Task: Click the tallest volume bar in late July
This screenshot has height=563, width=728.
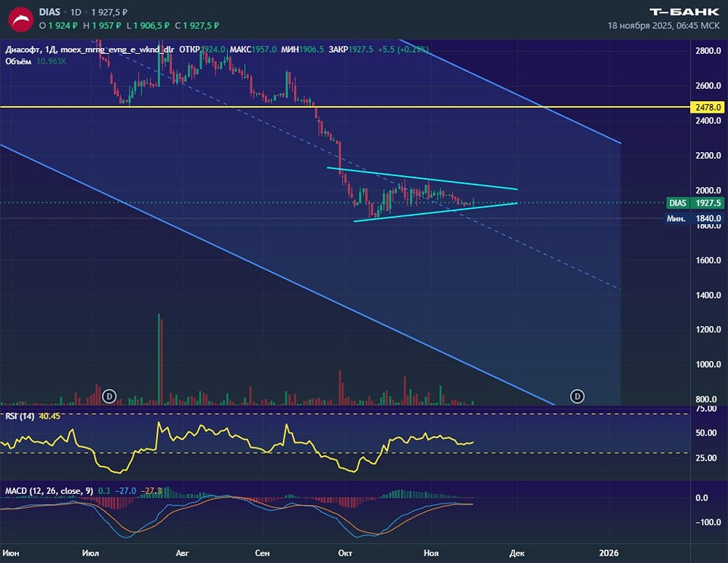Action: point(159,359)
